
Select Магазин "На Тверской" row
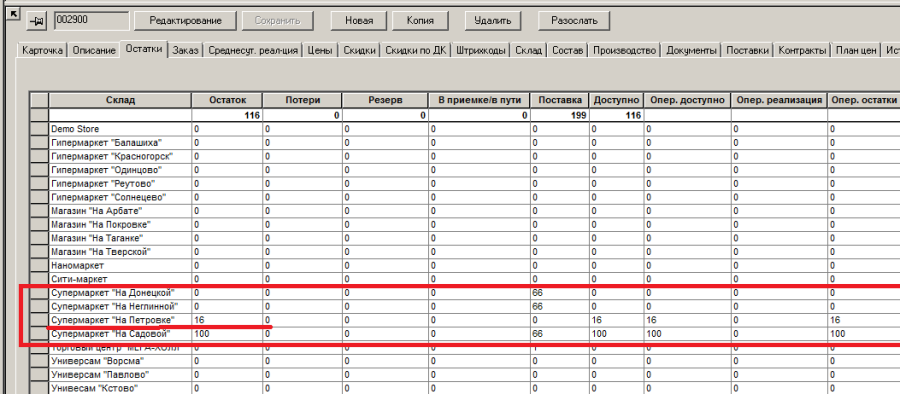coord(465,252)
